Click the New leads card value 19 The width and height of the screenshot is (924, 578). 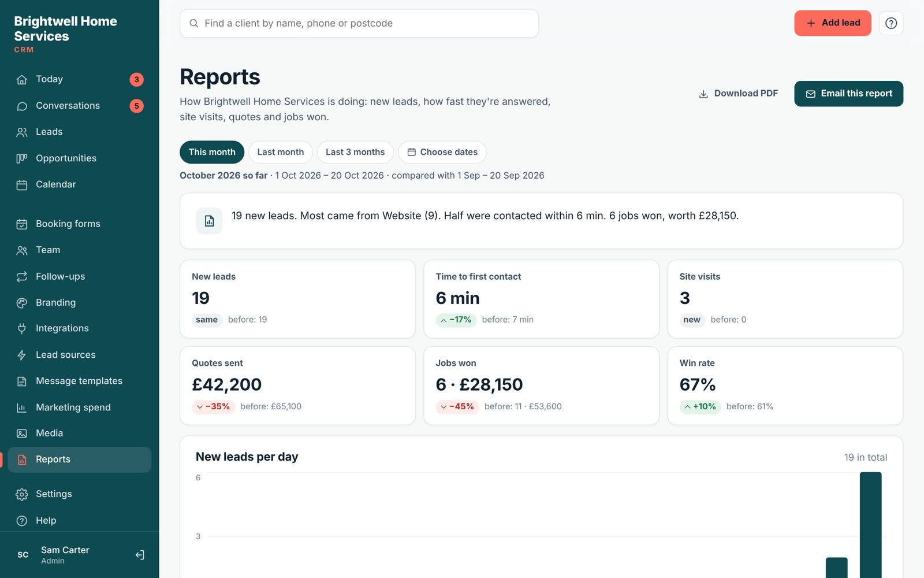coord(200,298)
